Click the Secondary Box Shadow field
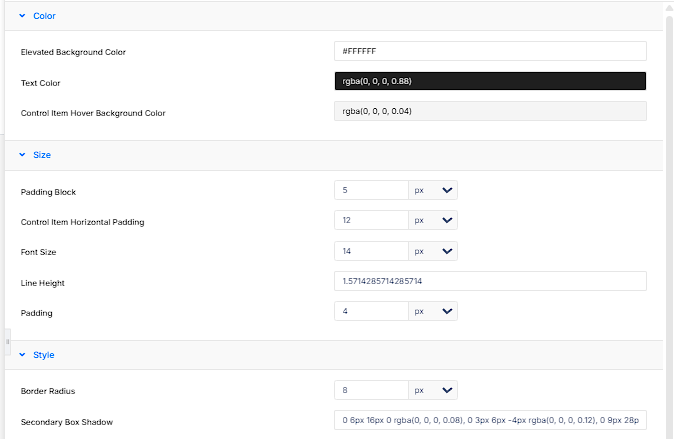 [490, 420]
